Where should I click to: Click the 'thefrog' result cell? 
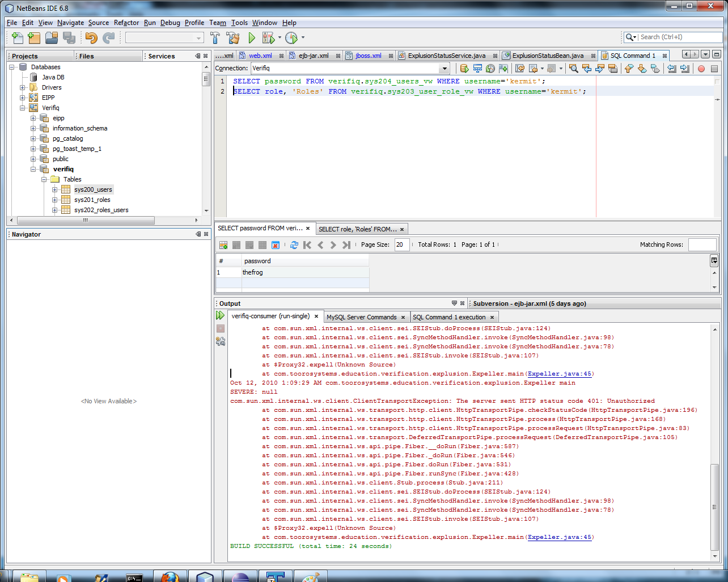pyautogui.click(x=305, y=272)
